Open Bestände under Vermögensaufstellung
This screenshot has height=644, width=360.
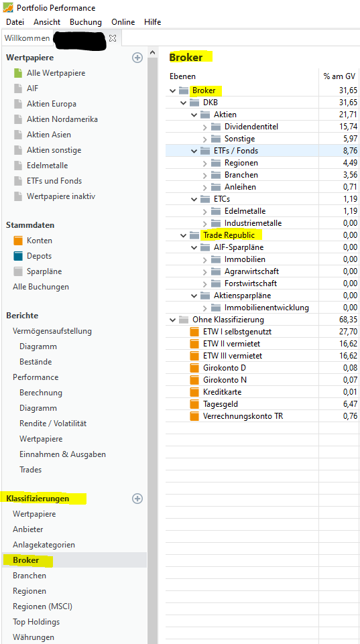[36, 362]
